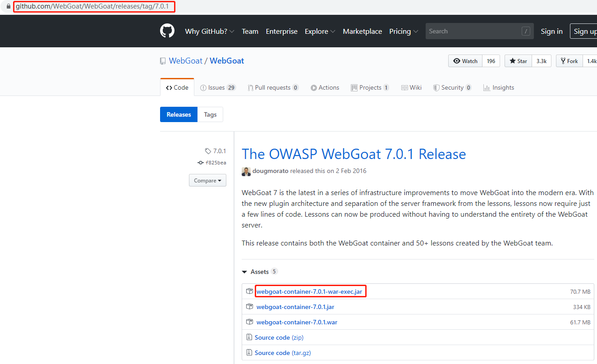
Task: Open The OWASP WebGoat 7.0.1 Release title
Action: pyautogui.click(x=354, y=154)
